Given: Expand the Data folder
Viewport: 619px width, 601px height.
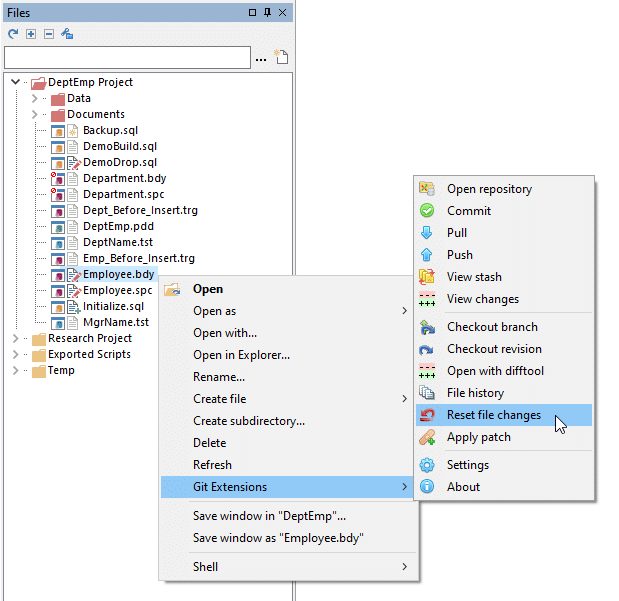Looking at the screenshot, I should click(x=34, y=98).
